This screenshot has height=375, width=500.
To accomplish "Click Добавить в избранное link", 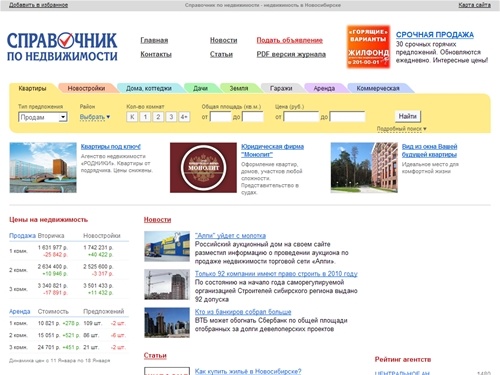I will (x=38, y=5).
